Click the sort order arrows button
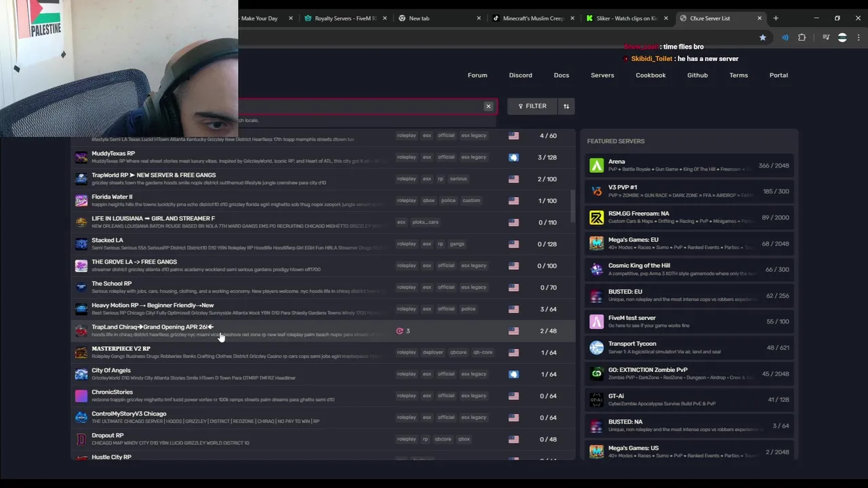The width and height of the screenshot is (868, 488). click(566, 106)
